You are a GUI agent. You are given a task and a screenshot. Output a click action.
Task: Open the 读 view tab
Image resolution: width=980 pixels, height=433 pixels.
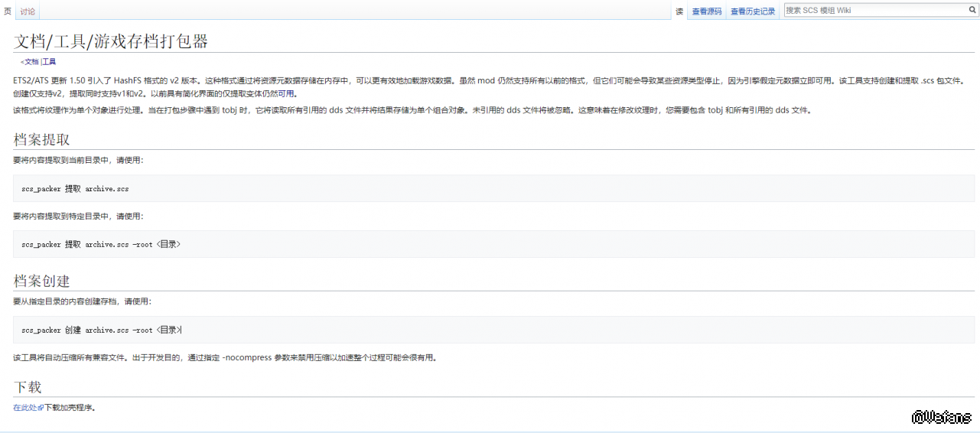[679, 11]
